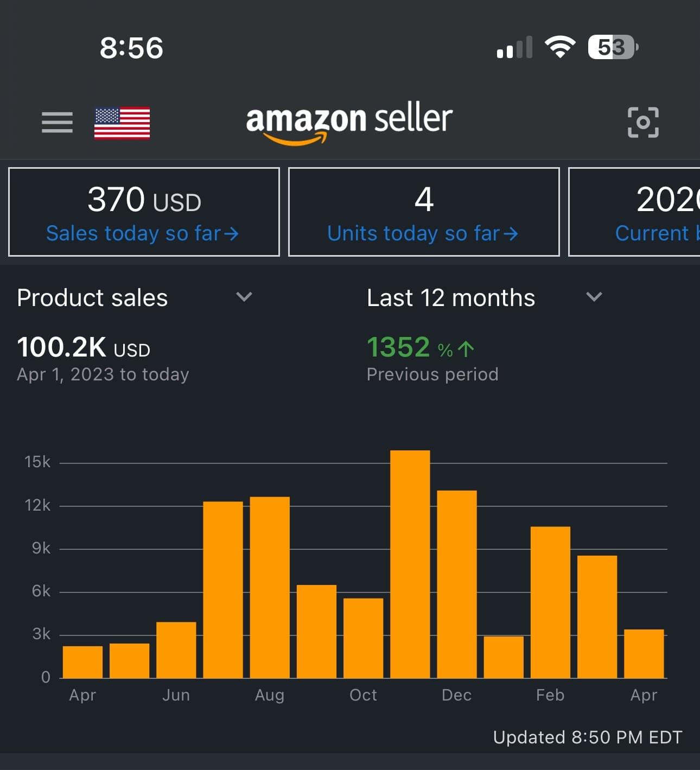The image size is (700, 770).
Task: Select the August sales bar
Action: (270, 587)
